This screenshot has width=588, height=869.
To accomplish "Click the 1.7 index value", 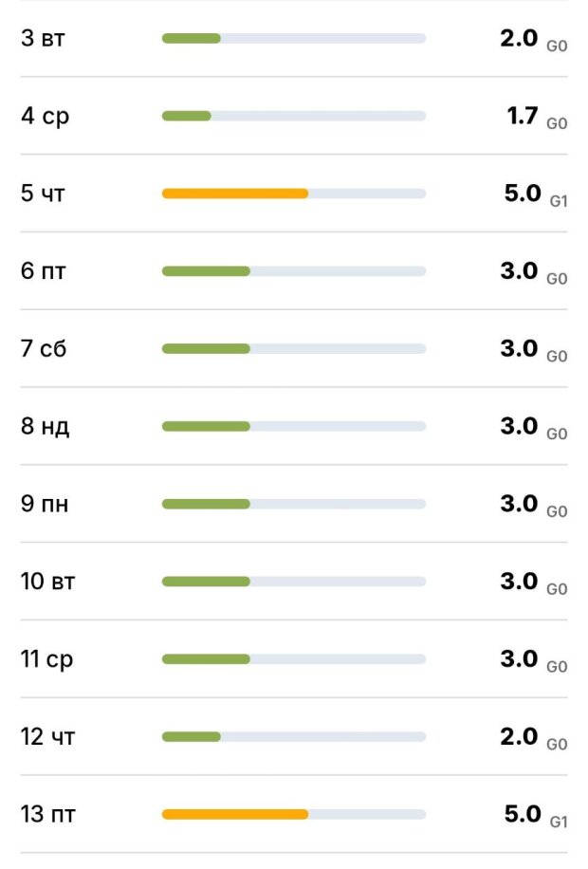I will [x=523, y=116].
